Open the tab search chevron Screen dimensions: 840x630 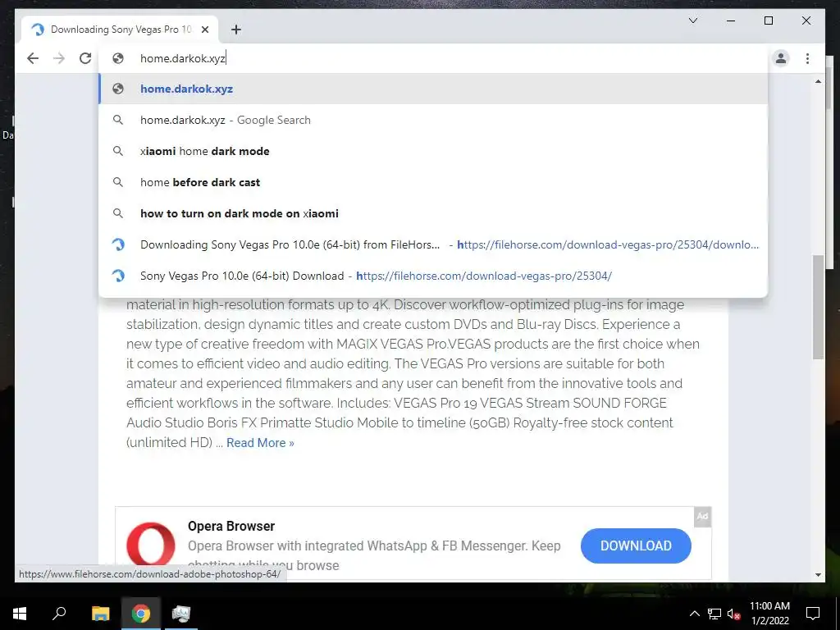692,21
